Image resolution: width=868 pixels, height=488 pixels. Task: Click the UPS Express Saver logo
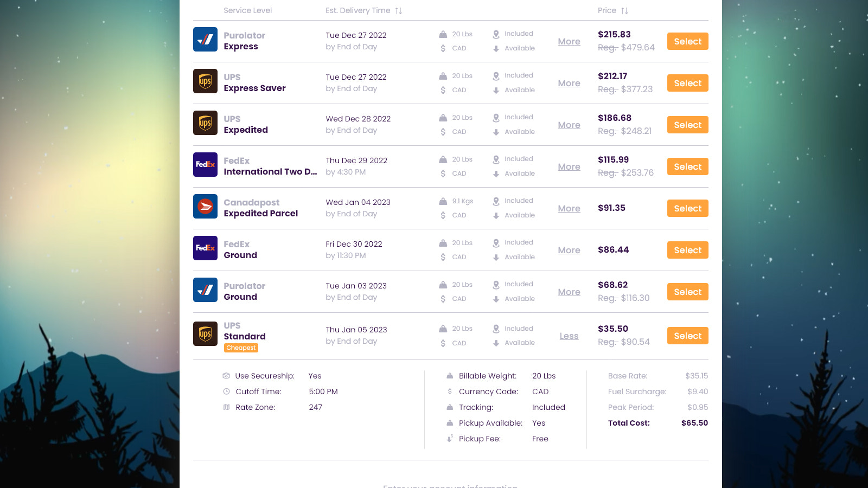pos(205,81)
